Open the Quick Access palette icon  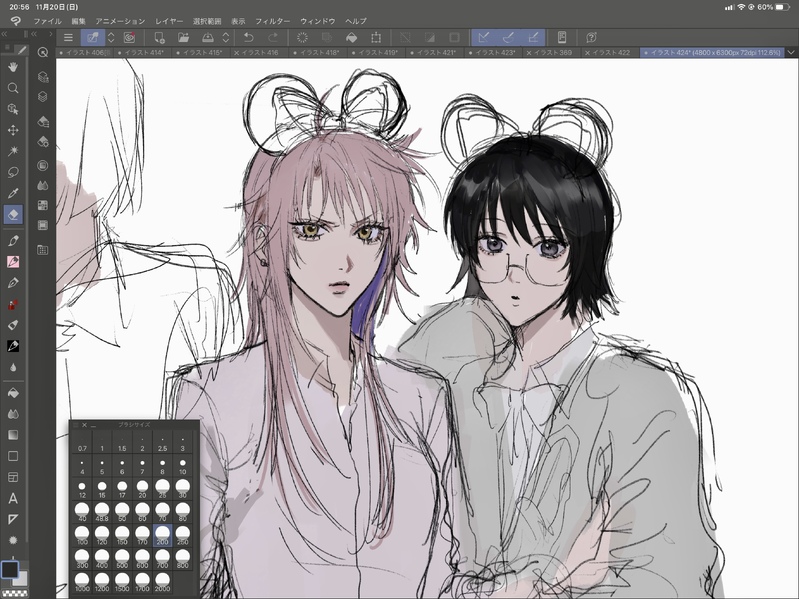coord(43,52)
